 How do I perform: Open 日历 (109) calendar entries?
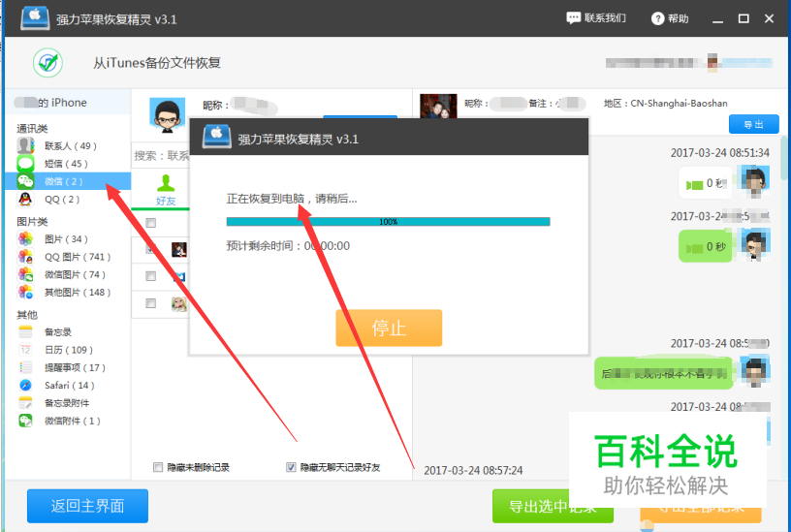coord(69,350)
